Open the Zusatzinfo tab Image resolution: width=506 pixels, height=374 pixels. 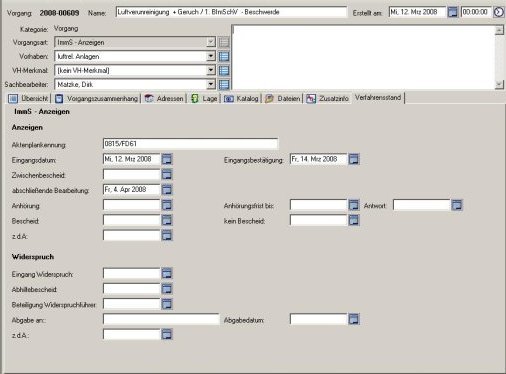pos(328,98)
